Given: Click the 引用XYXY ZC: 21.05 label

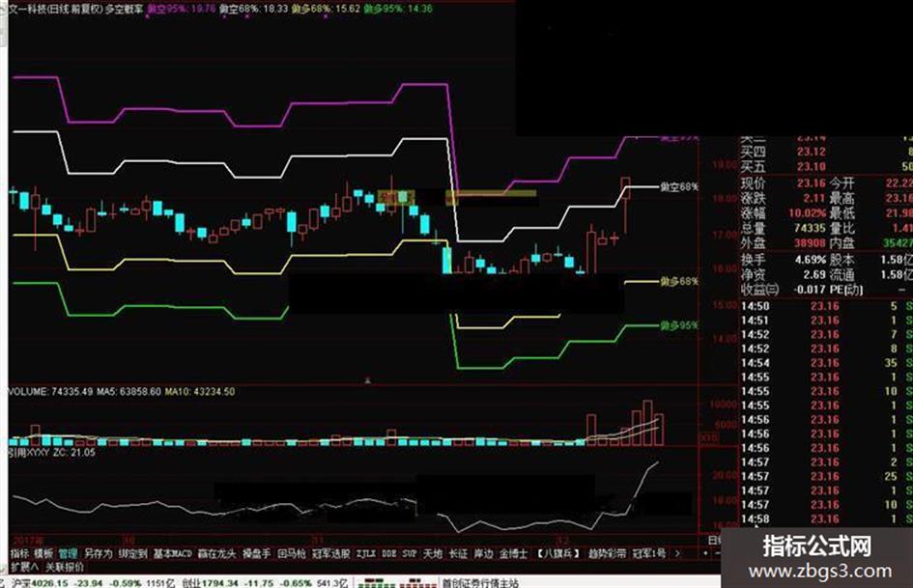Looking at the screenshot, I should coord(52,452).
